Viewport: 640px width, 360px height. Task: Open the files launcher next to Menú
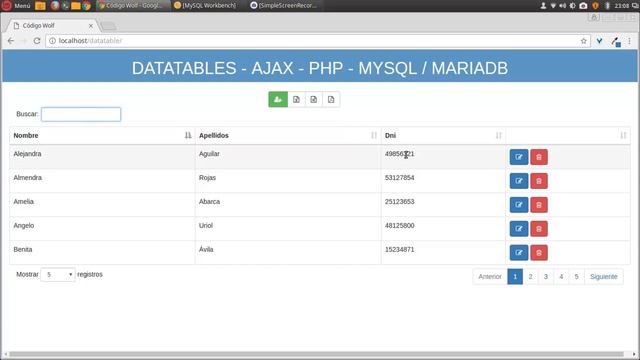click(x=40, y=6)
